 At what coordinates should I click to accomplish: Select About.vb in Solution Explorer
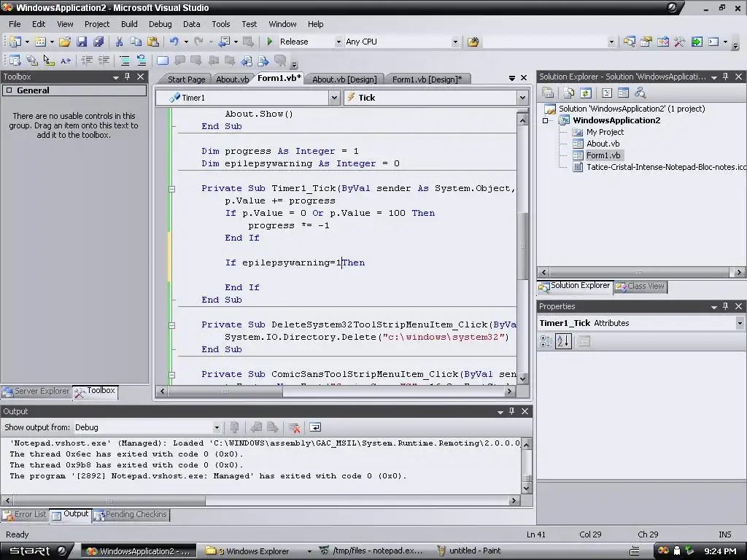pyautogui.click(x=603, y=144)
